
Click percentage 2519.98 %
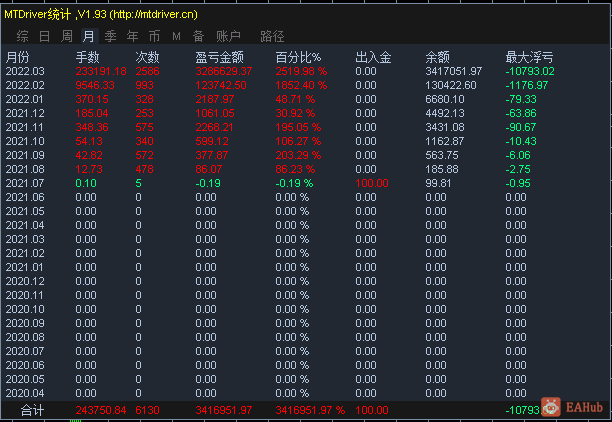pos(301,71)
